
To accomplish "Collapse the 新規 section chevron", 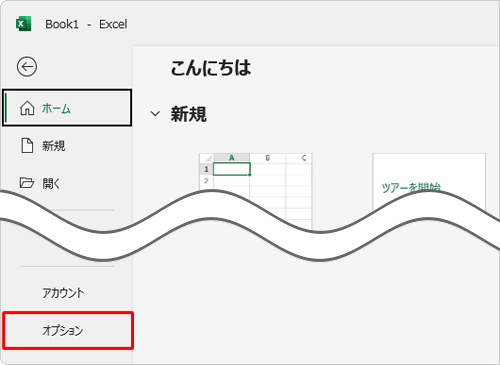I will [155, 114].
